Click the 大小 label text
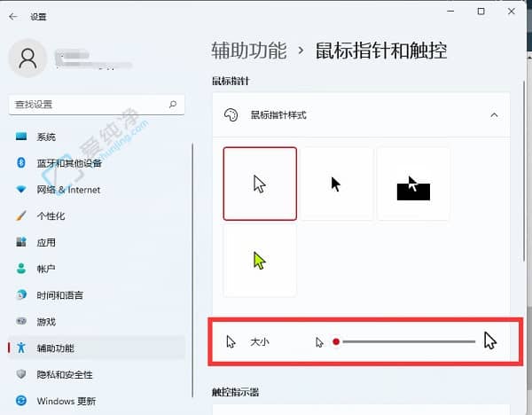532x415 pixels. pos(260,342)
